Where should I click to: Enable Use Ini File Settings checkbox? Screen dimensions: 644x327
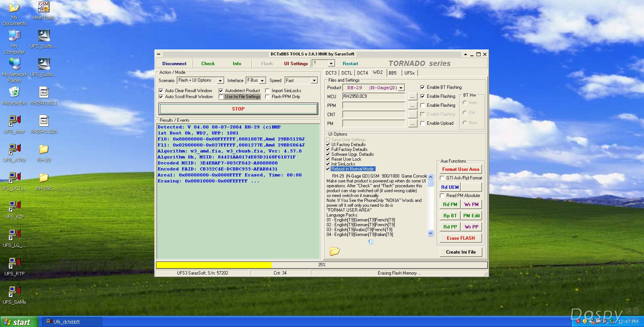(x=221, y=97)
